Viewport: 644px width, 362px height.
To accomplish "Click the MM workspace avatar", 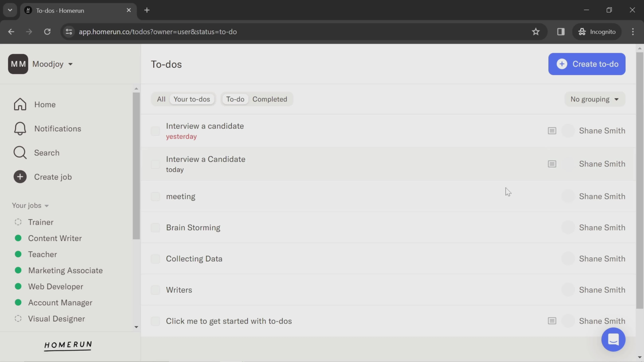I will pyautogui.click(x=18, y=64).
